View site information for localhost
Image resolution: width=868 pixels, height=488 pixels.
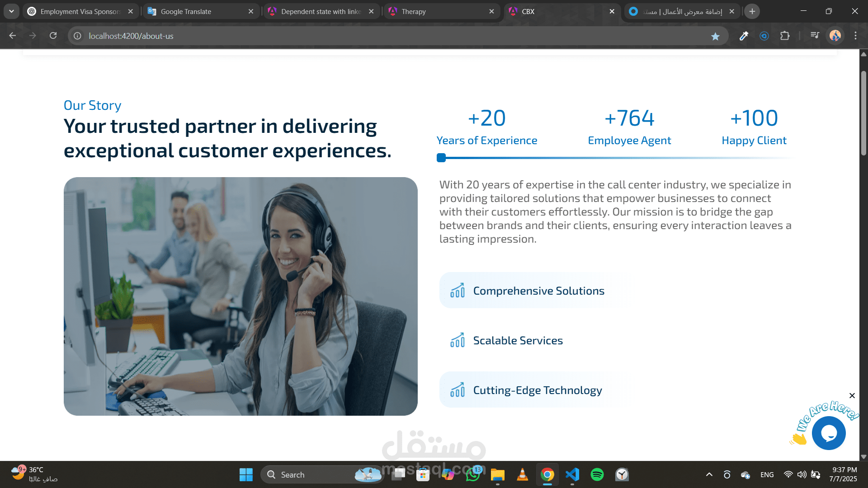click(78, 36)
